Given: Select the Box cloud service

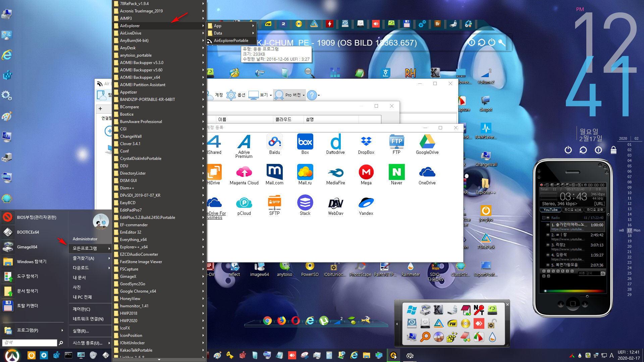Looking at the screenshot, I should (x=305, y=144).
